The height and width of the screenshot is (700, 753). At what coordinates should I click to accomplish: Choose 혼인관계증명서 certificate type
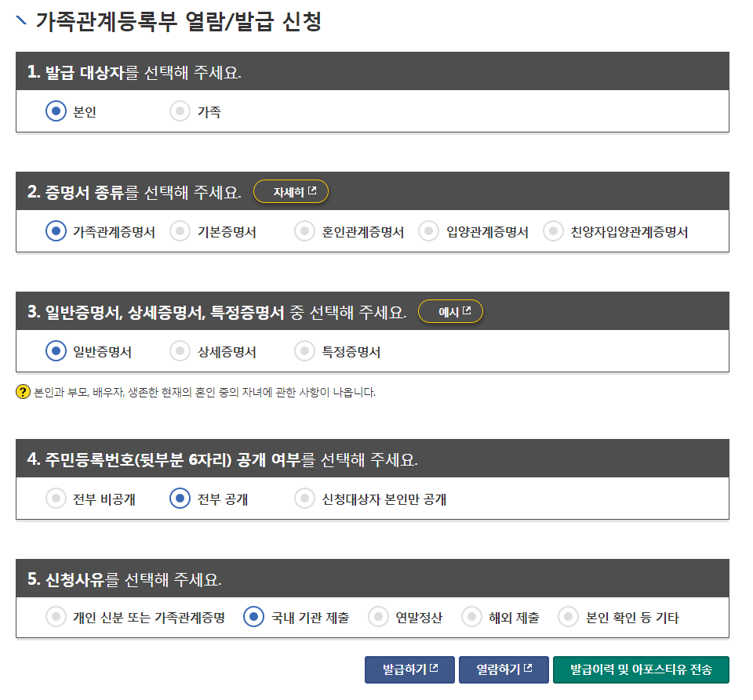(304, 231)
